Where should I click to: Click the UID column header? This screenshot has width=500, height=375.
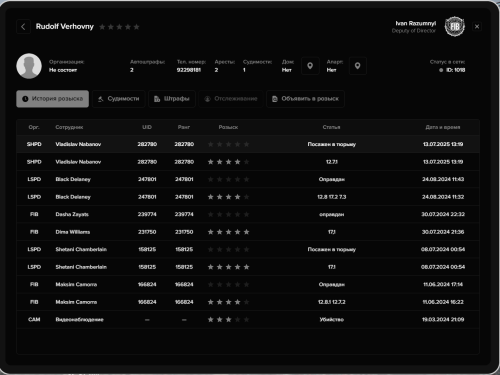tap(147, 127)
